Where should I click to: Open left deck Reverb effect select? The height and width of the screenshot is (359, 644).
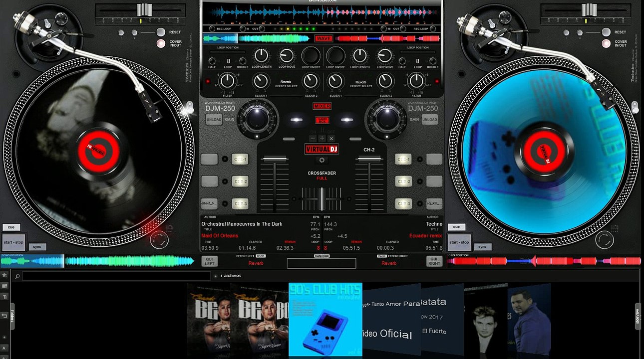286,82
